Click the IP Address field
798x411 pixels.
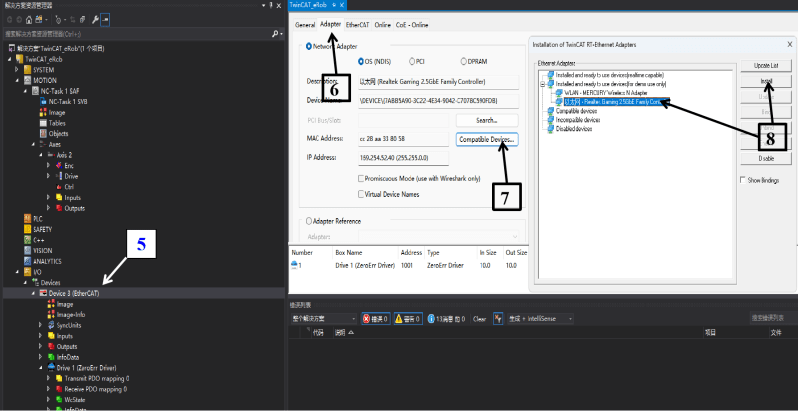point(404,158)
